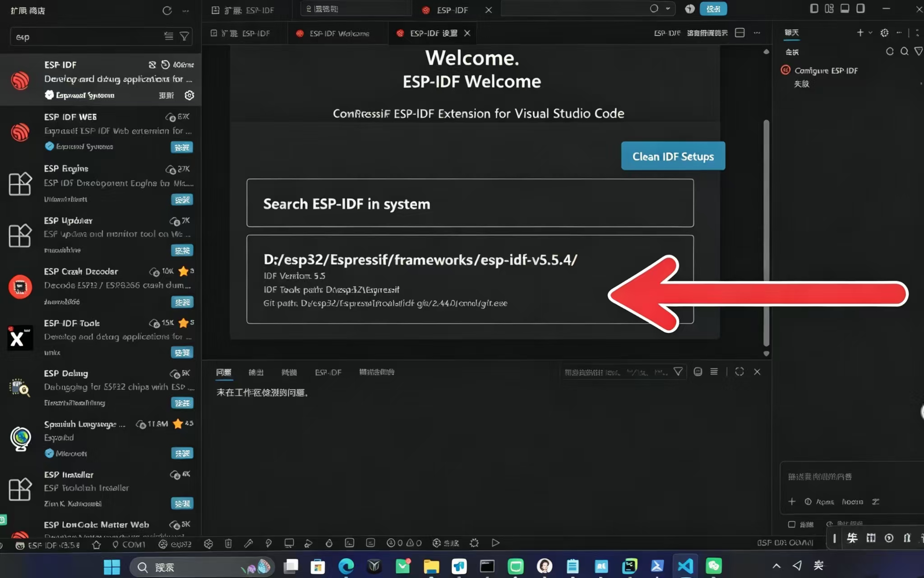Open editor more actions ellipsis

(757, 33)
